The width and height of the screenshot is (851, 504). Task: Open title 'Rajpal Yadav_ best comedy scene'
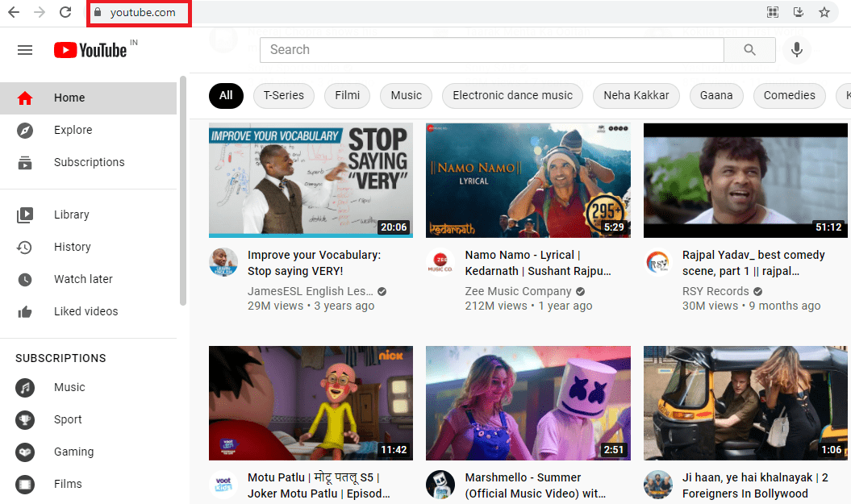pos(753,263)
